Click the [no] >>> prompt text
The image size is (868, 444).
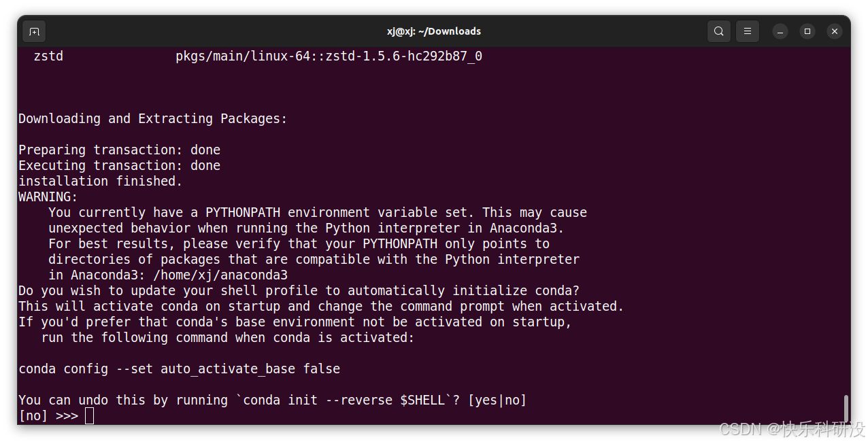point(48,416)
